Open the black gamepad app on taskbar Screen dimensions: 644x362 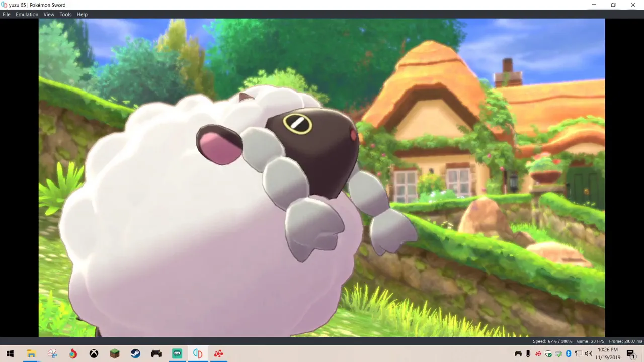tap(156, 353)
